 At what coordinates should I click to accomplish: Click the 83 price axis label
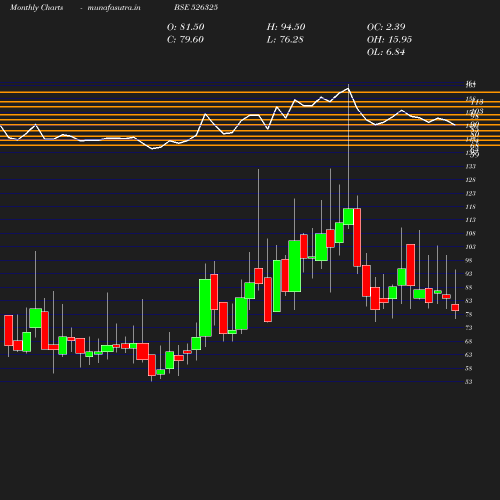[x=469, y=301]
